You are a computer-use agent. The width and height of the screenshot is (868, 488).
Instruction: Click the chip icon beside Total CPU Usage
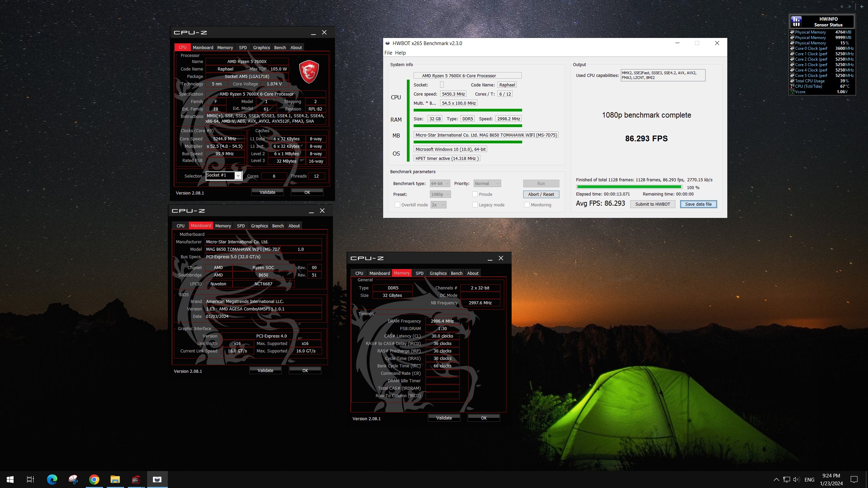792,81
